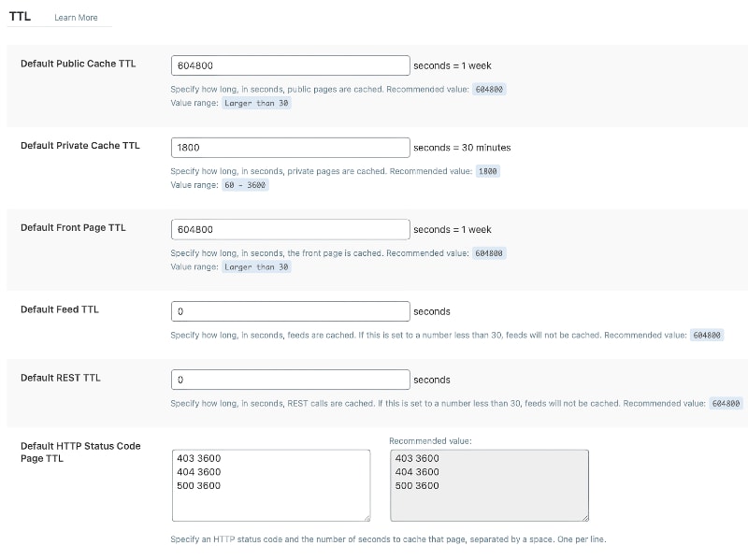
Task: Click the TTL section heading
Action: coord(20,16)
